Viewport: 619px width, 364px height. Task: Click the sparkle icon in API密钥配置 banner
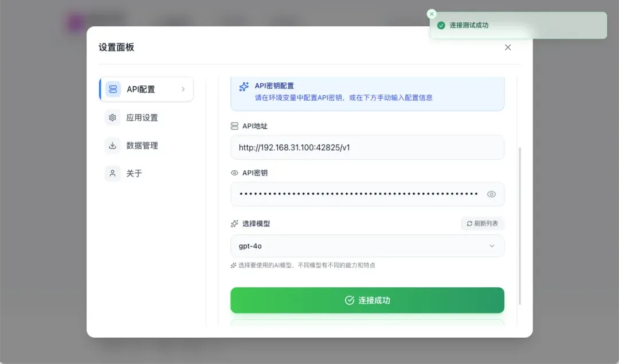click(x=244, y=86)
